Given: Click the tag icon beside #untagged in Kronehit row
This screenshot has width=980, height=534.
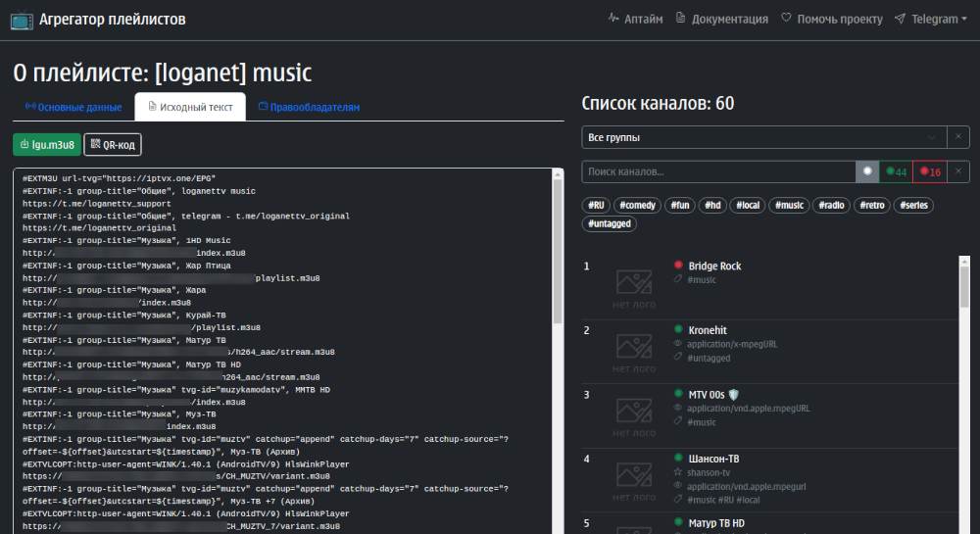Looking at the screenshot, I should tap(678, 357).
